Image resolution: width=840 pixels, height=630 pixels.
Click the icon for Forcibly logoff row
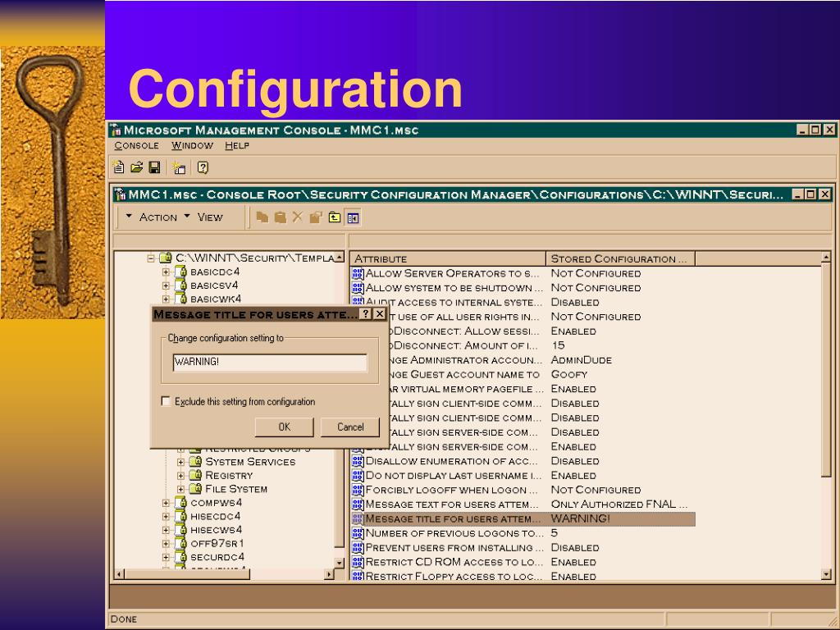pos(358,490)
